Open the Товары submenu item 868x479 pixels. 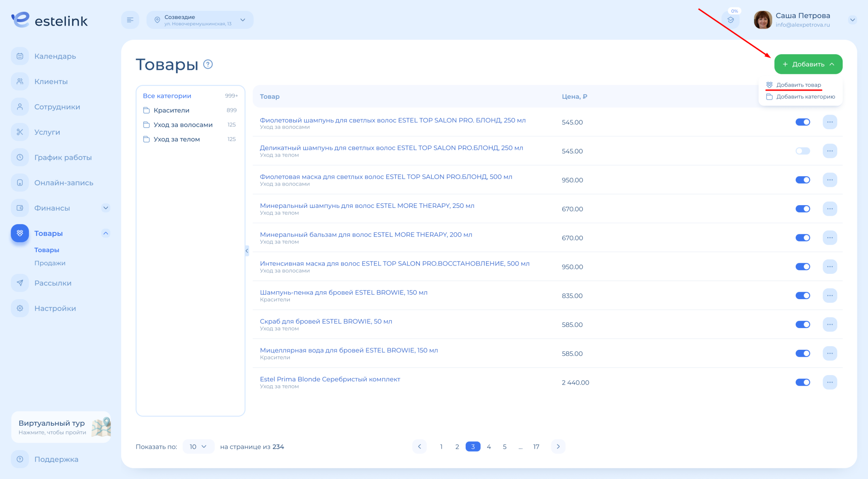[x=47, y=250]
